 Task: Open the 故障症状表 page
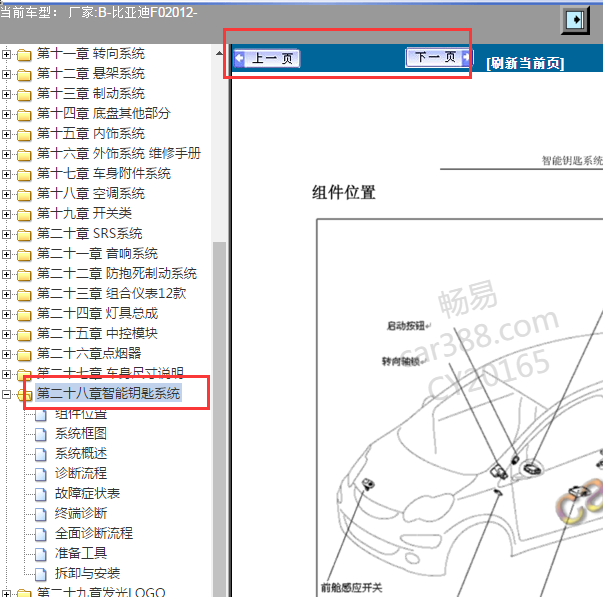(x=87, y=493)
